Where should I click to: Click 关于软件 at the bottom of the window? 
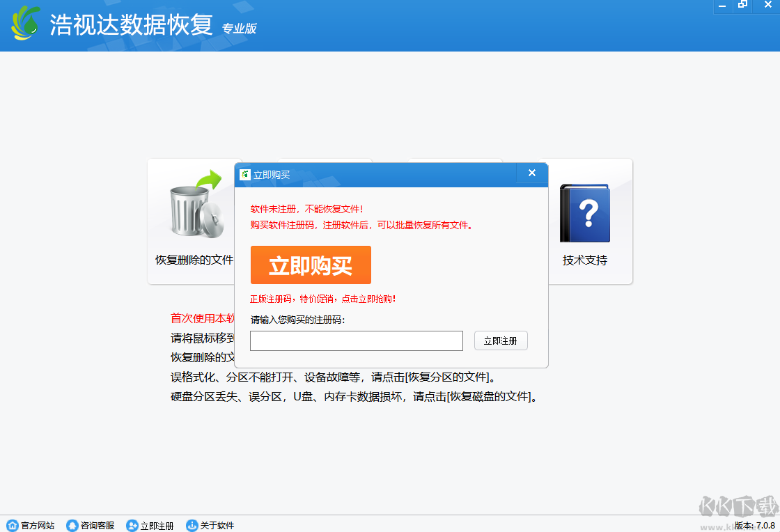click(215, 526)
